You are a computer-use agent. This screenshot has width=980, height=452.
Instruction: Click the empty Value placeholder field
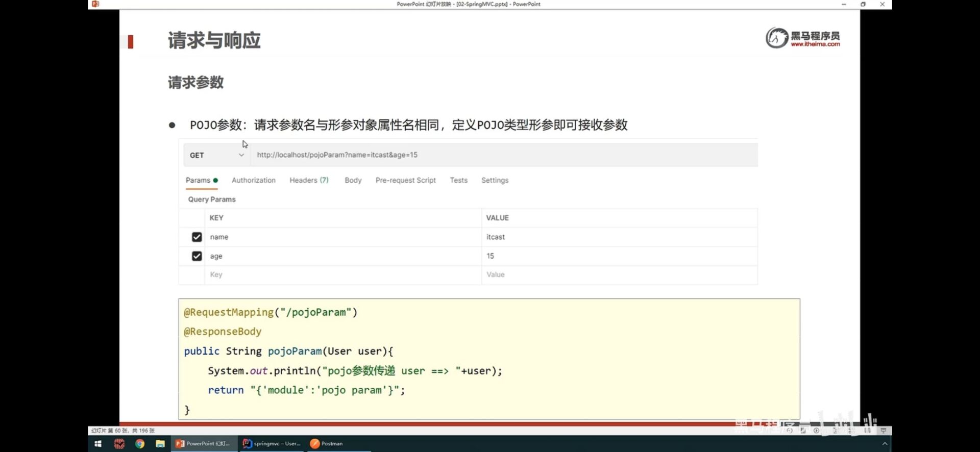tap(620, 275)
